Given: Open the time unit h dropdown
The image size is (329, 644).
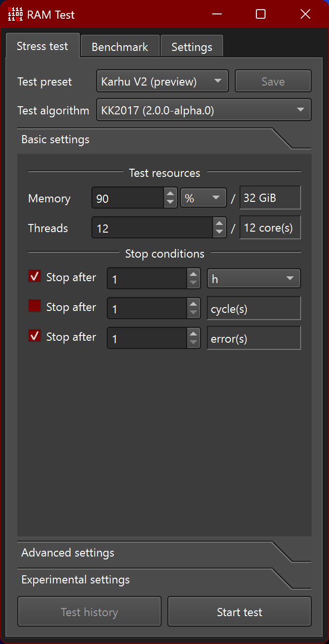Looking at the screenshot, I should pos(253,279).
